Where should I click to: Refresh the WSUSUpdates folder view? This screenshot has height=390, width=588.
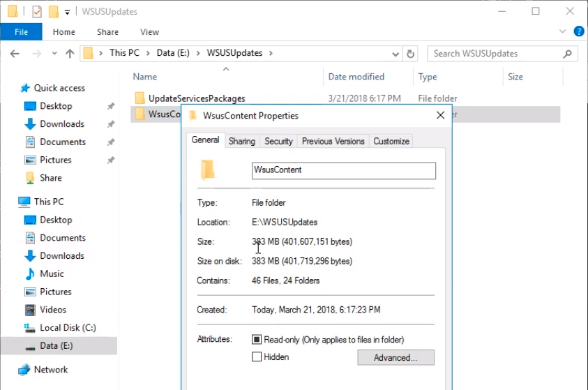pos(410,54)
